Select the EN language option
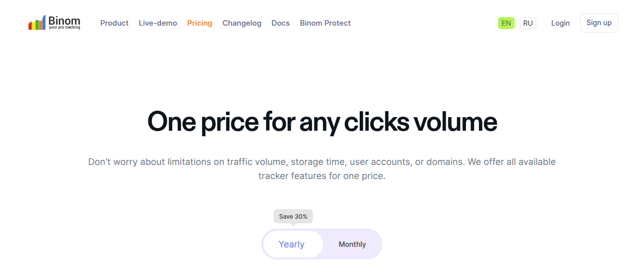The height and width of the screenshot is (269, 644). tap(506, 23)
